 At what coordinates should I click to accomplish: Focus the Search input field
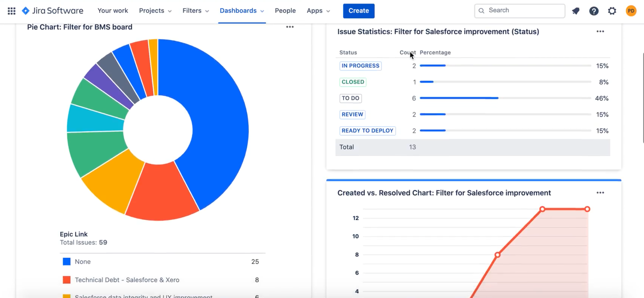pyautogui.click(x=519, y=11)
